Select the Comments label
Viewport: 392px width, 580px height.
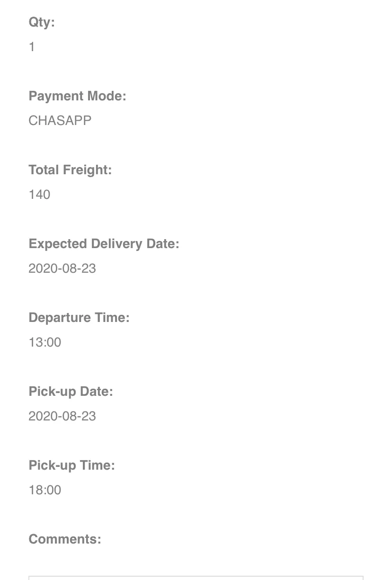(65, 539)
